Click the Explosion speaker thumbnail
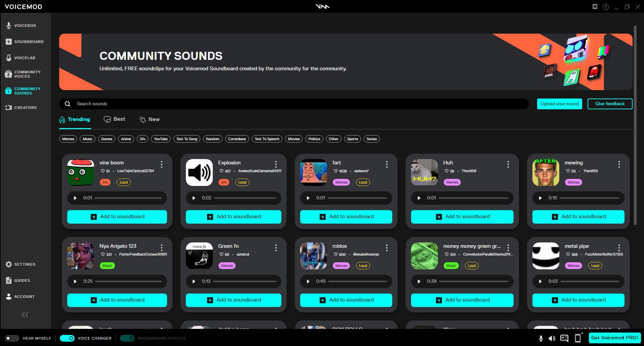The image size is (644, 346). click(199, 172)
